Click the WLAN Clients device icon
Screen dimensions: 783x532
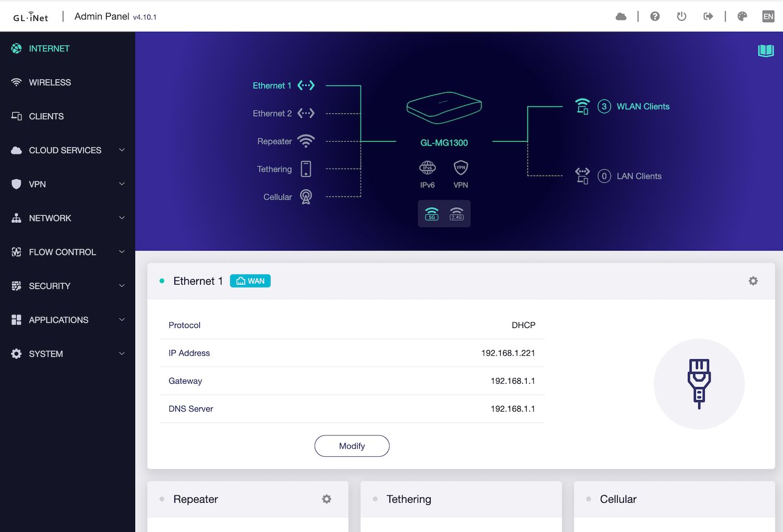[x=583, y=106]
